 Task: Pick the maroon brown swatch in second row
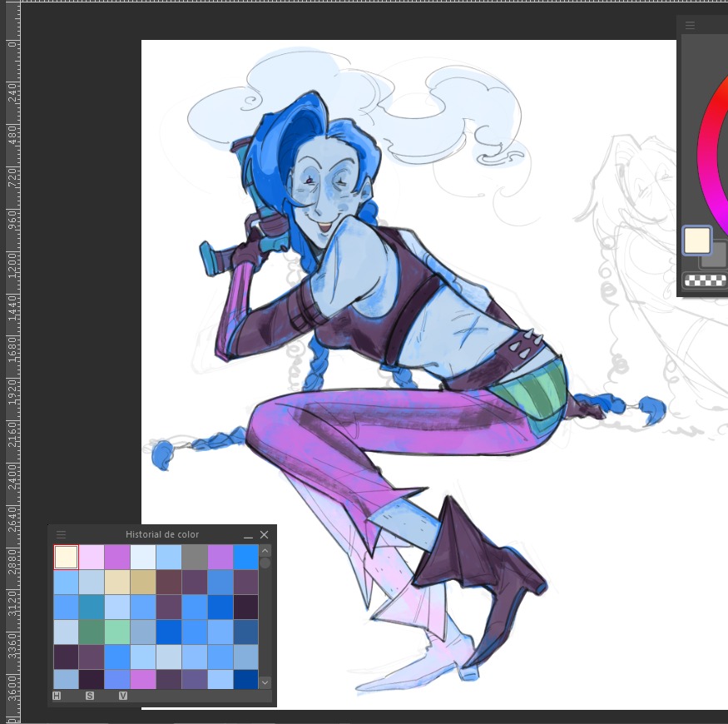click(169, 583)
